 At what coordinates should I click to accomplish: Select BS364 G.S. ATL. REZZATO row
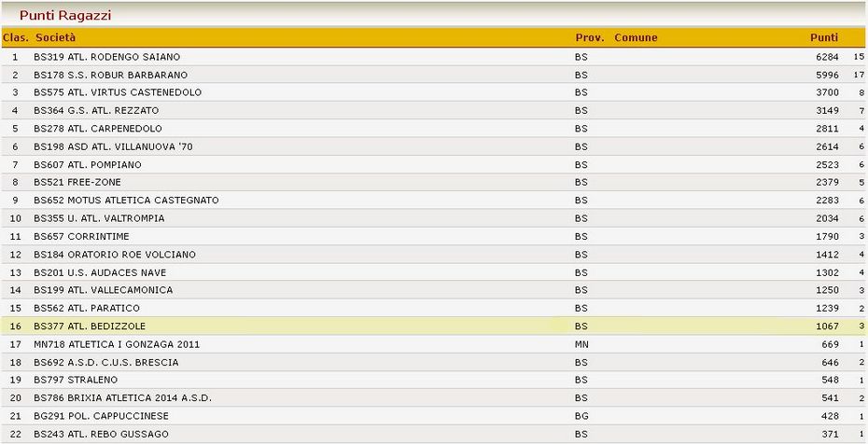click(x=434, y=111)
